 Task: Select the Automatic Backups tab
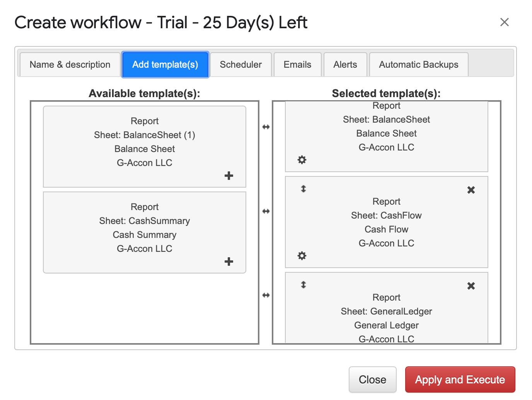pos(419,65)
